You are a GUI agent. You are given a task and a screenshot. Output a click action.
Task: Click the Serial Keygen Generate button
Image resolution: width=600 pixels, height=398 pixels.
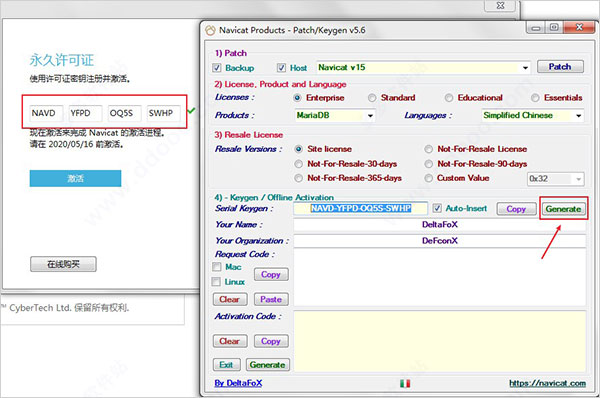563,209
